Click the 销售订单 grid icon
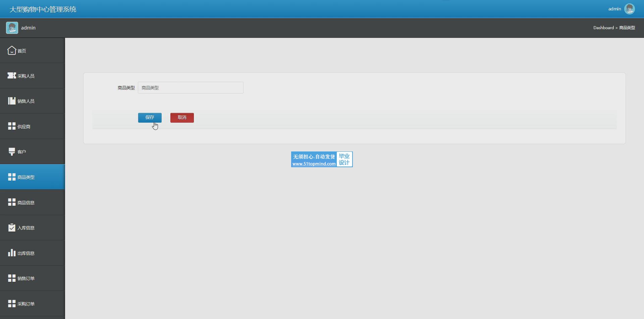 tap(12, 278)
